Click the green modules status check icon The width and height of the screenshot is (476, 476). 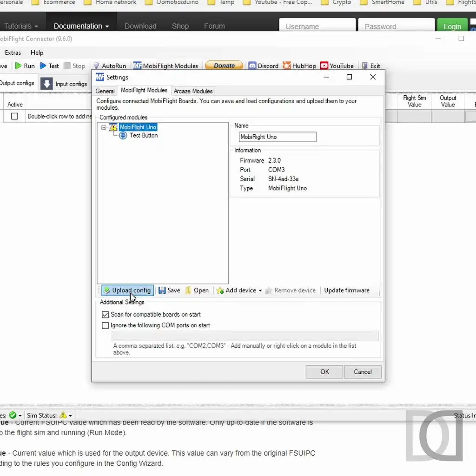coord(13,415)
